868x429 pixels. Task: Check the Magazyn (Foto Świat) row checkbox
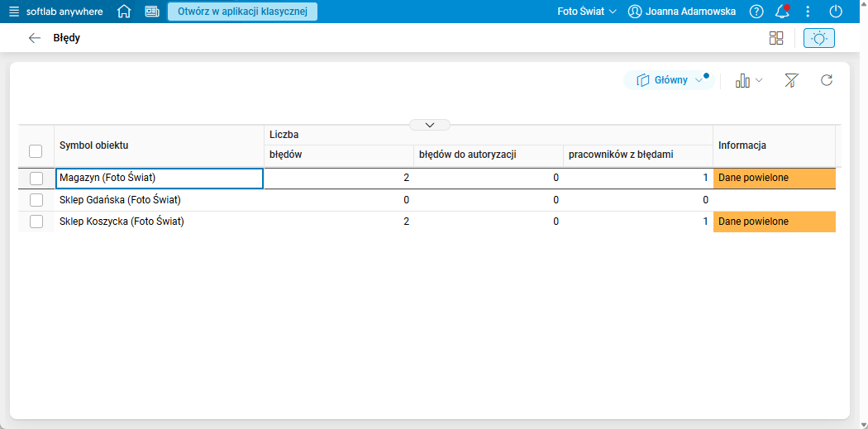tap(36, 179)
